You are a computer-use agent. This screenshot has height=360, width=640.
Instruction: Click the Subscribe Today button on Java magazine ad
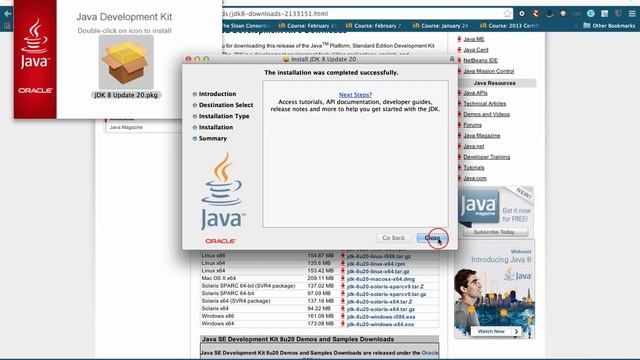(x=495, y=232)
